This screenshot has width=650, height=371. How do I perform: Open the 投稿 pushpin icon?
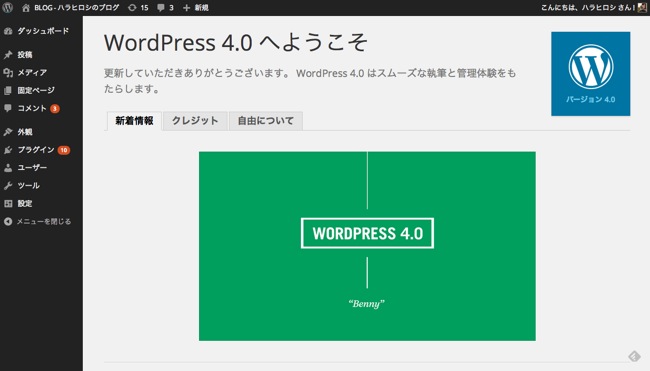[8, 55]
